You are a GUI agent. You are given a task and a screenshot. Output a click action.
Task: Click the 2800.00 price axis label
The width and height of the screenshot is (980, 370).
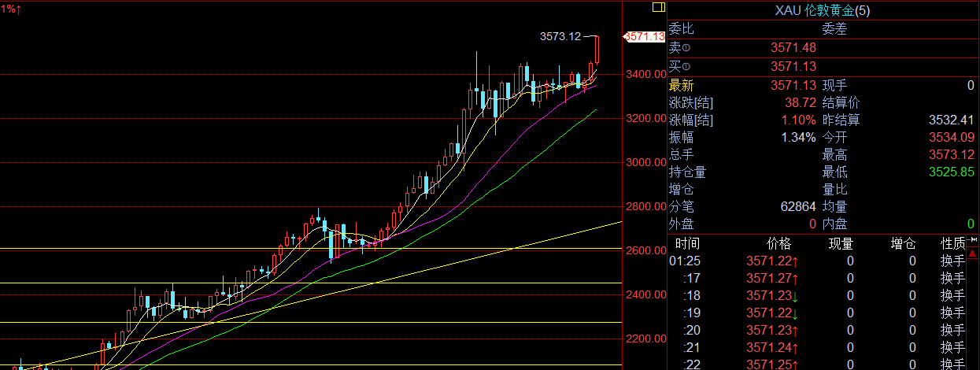[645, 206]
